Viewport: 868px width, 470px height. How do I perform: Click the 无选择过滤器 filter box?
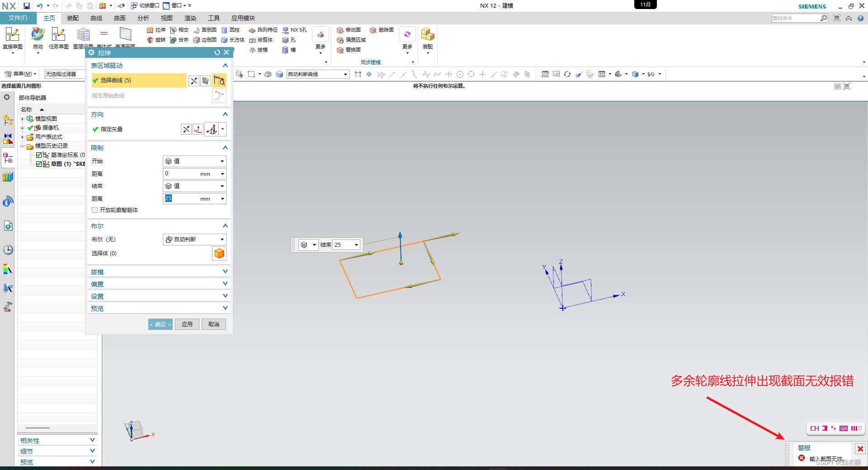click(x=65, y=74)
